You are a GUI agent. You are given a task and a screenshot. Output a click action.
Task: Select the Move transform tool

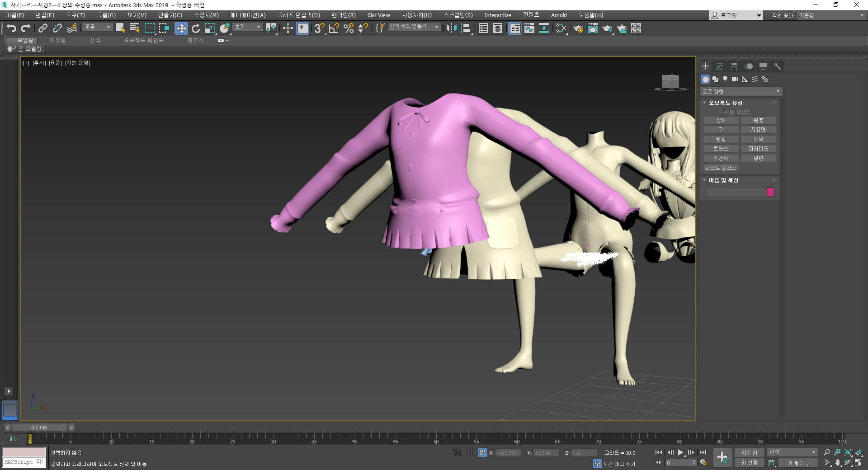coord(181,28)
